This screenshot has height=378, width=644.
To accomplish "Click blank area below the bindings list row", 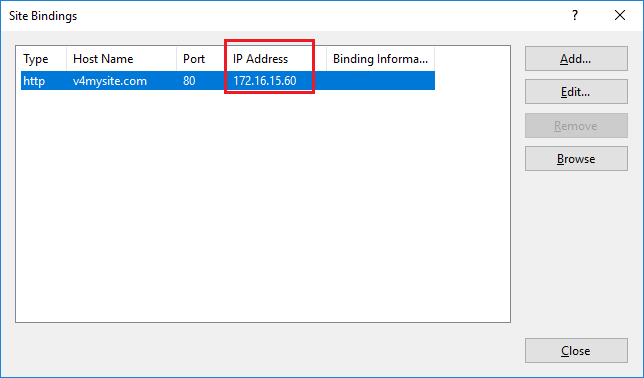I will 263,205.
